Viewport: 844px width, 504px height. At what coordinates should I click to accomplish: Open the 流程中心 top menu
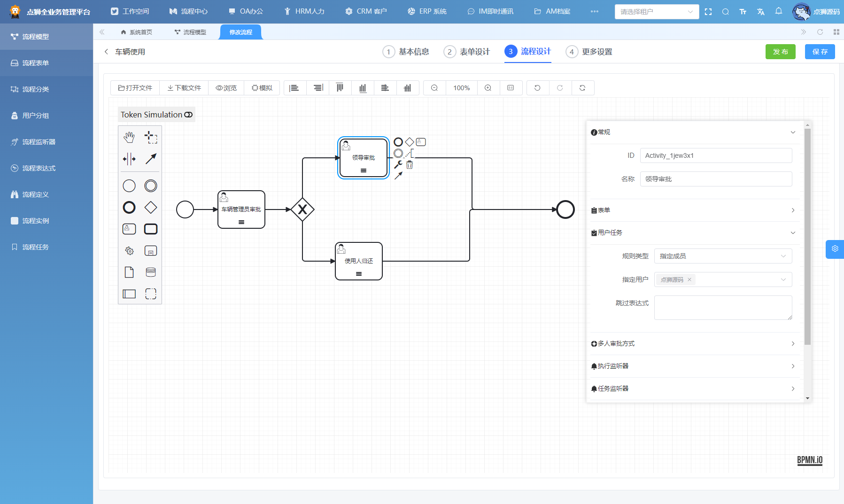pos(188,11)
